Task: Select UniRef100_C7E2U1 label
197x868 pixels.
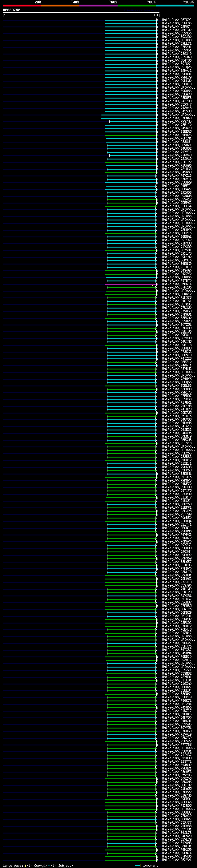Action: tap(177, 47)
